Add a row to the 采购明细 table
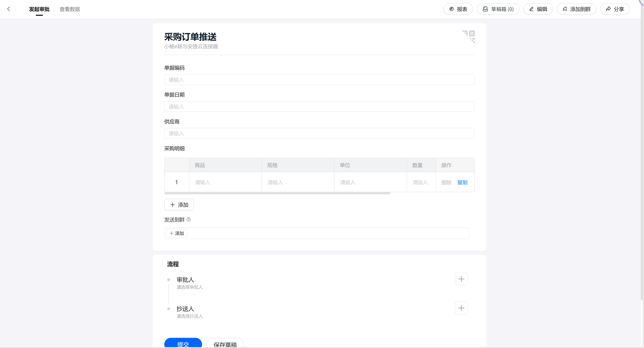Viewport: 644px width, 348px height. pyautogui.click(x=179, y=205)
